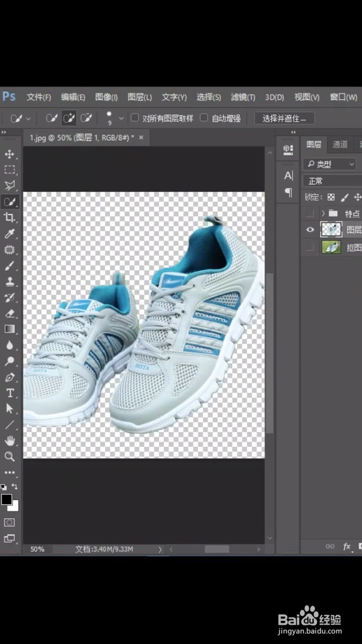The width and height of the screenshot is (362, 644).
Task: Choose New Selection brush mode
Action: coord(51,118)
